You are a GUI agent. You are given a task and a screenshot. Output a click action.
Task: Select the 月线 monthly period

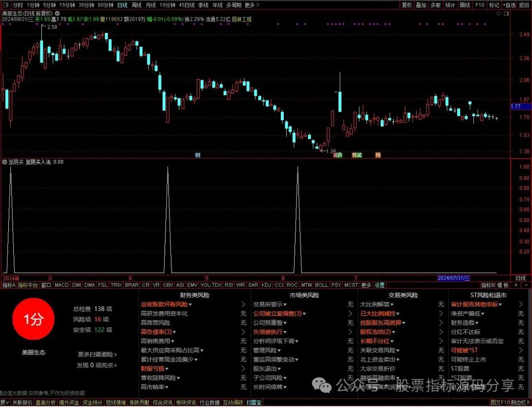[x=151, y=5]
